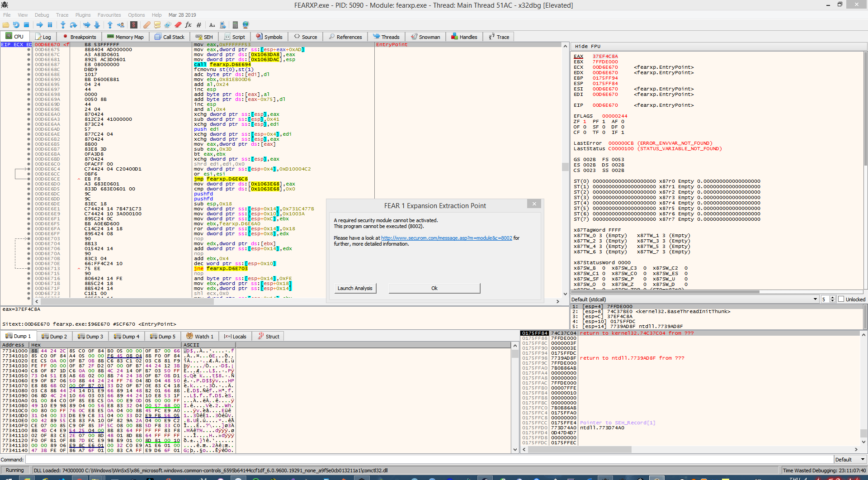Run to user code icon

pyautogui.click(x=121, y=25)
